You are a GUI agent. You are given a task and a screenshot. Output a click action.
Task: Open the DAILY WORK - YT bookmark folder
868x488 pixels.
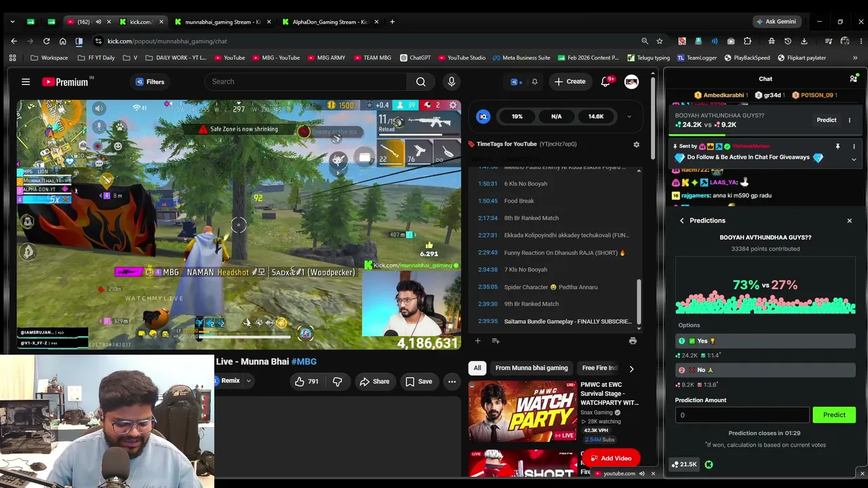(x=176, y=58)
